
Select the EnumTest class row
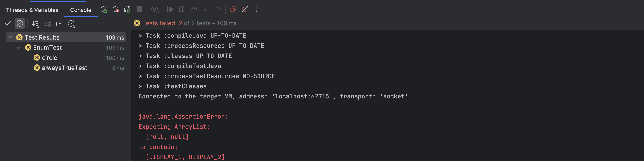(x=66, y=47)
